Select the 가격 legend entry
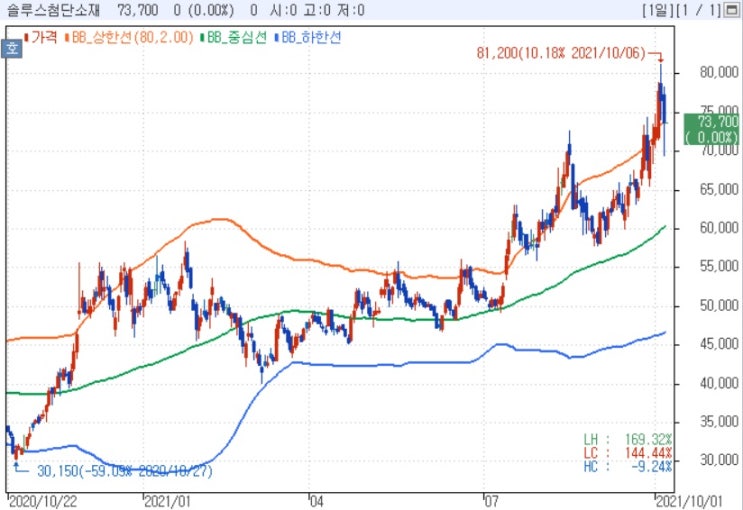 click(44, 37)
